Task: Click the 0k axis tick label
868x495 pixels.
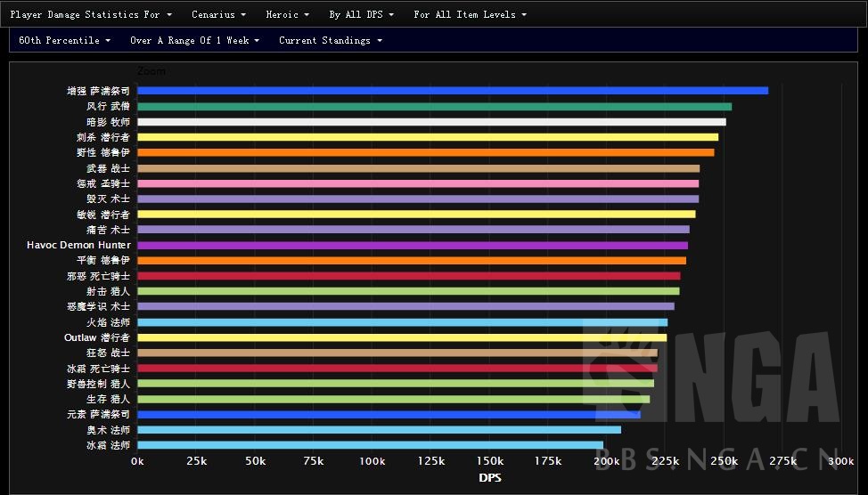Action: tap(137, 461)
